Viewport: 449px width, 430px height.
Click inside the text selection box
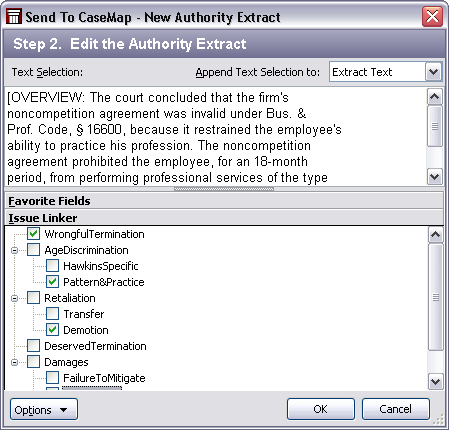pos(216,137)
